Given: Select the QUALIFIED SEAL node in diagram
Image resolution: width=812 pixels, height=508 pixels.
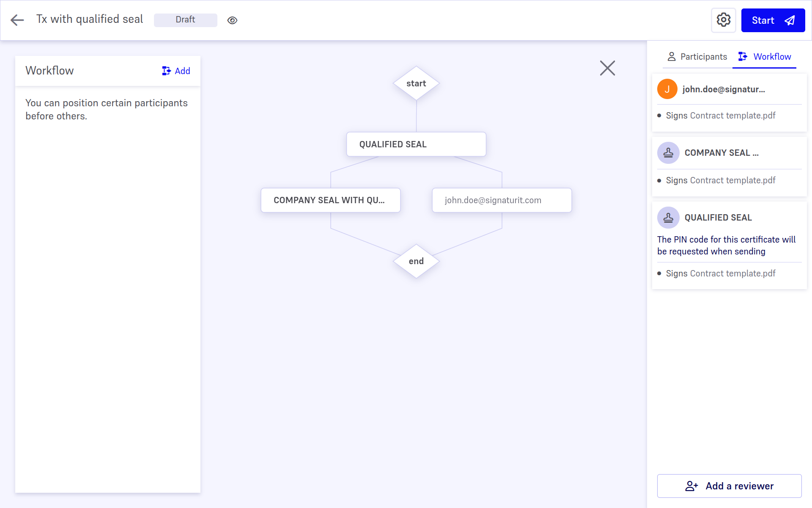Looking at the screenshot, I should (x=416, y=144).
